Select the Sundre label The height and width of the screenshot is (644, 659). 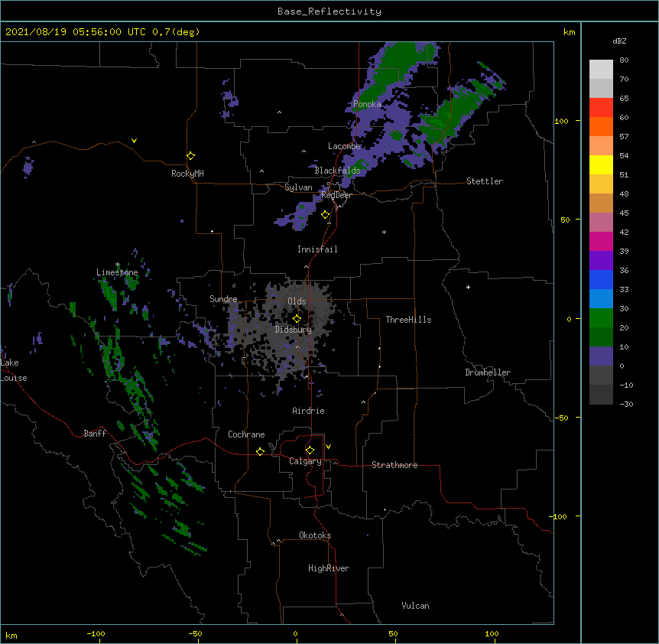(x=223, y=299)
